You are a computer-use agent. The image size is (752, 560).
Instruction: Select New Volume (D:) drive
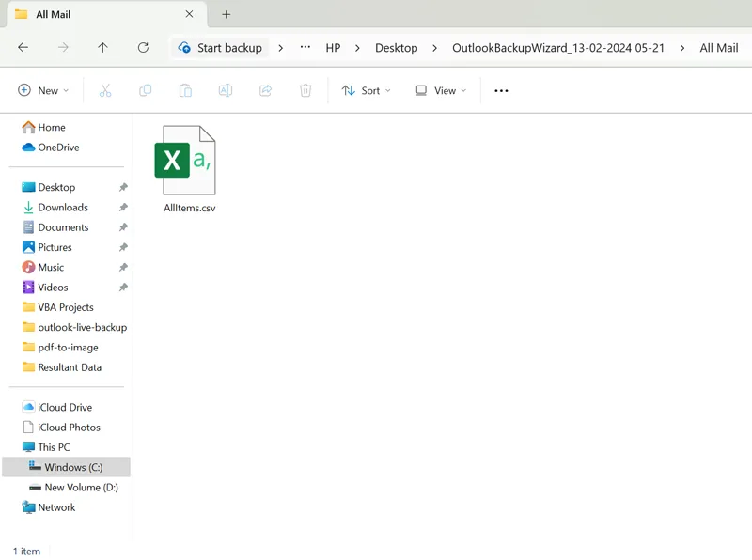[81, 487]
